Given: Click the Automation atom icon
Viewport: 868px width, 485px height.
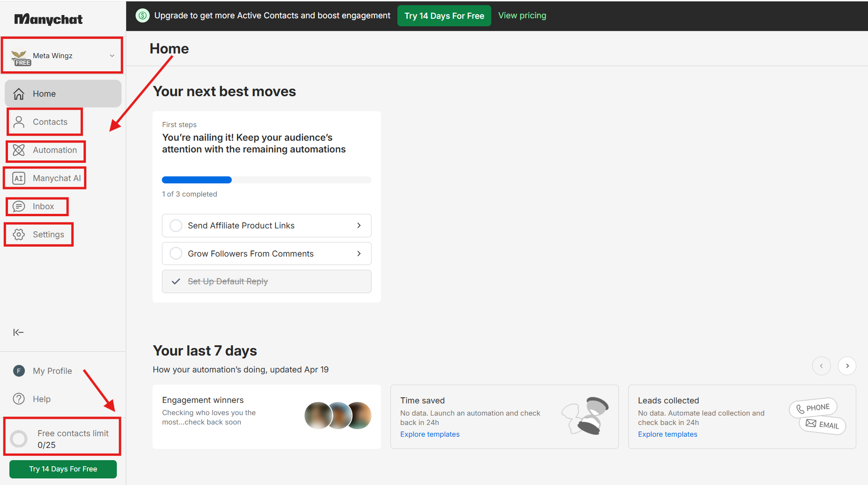Looking at the screenshot, I should pos(19,150).
